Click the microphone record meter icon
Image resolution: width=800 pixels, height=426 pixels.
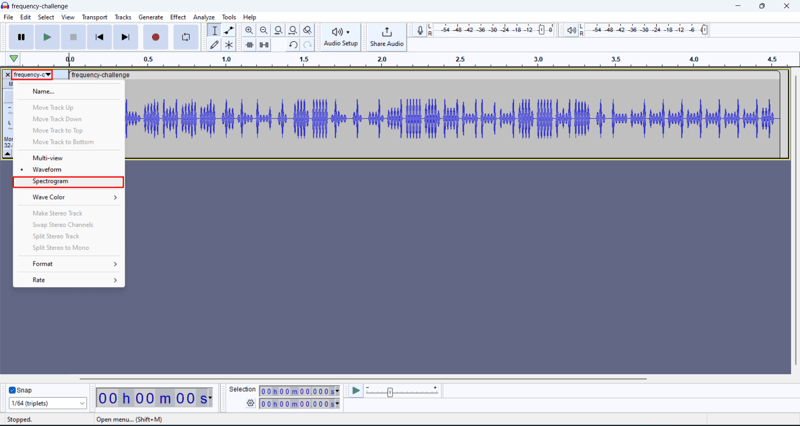pos(419,31)
